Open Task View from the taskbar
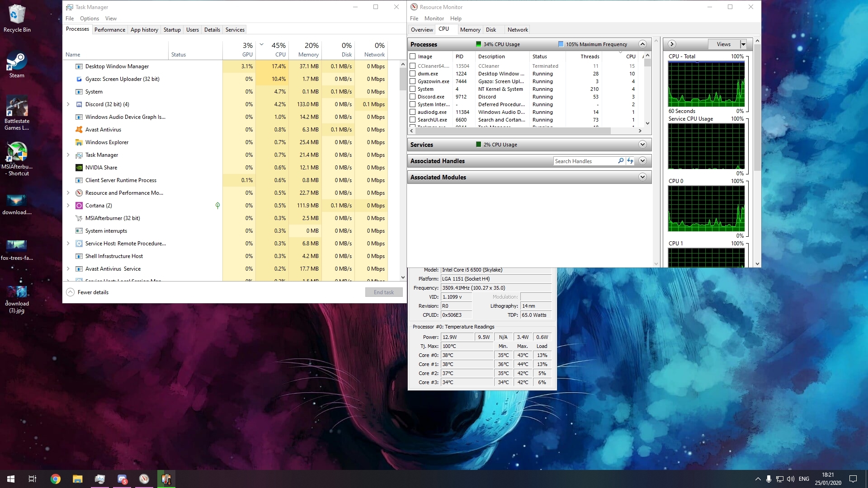Viewport: 868px width, 488px height. click(33, 479)
